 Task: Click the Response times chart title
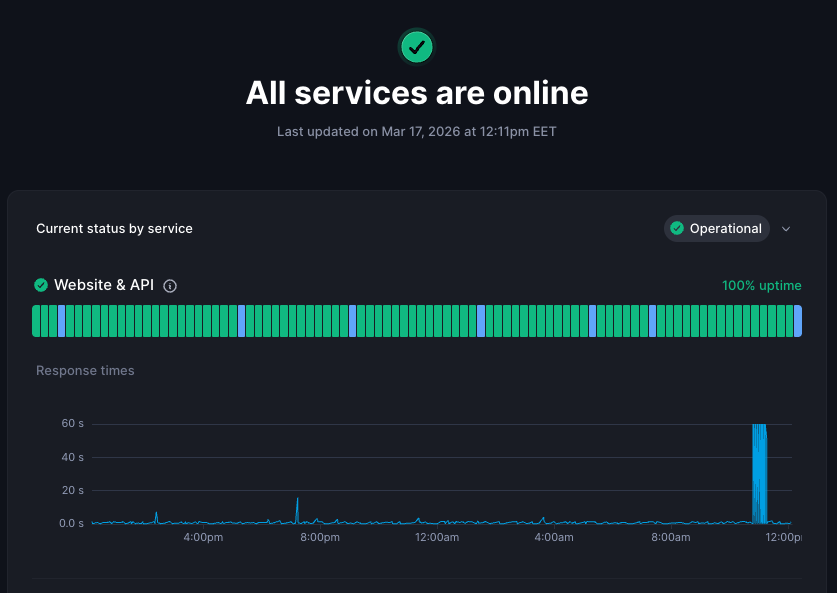point(85,371)
